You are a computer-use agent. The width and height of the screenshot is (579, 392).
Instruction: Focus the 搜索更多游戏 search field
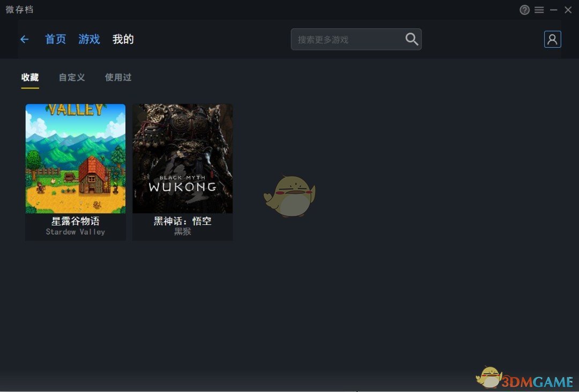[x=346, y=40]
